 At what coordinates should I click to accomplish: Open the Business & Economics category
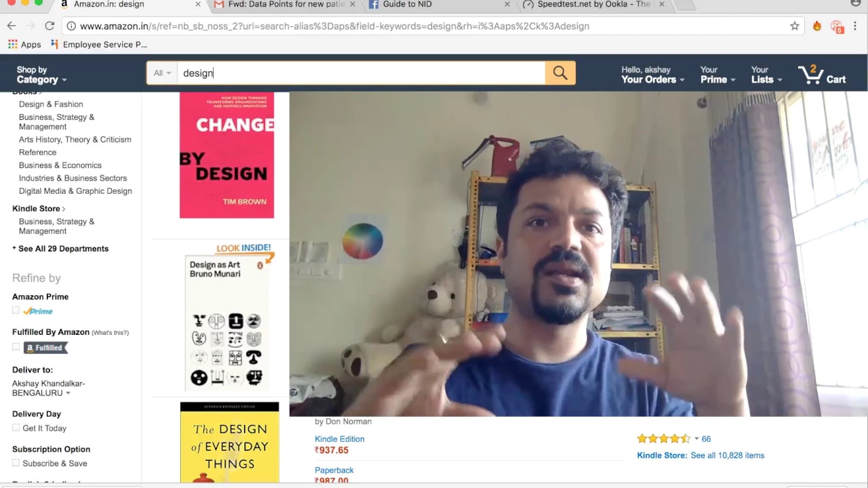click(x=60, y=165)
